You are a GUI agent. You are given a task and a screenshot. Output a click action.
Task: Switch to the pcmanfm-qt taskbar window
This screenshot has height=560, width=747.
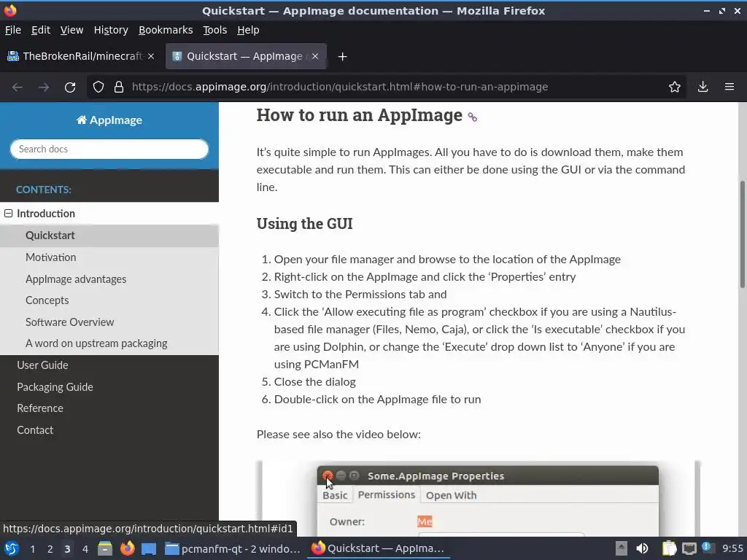click(233, 548)
